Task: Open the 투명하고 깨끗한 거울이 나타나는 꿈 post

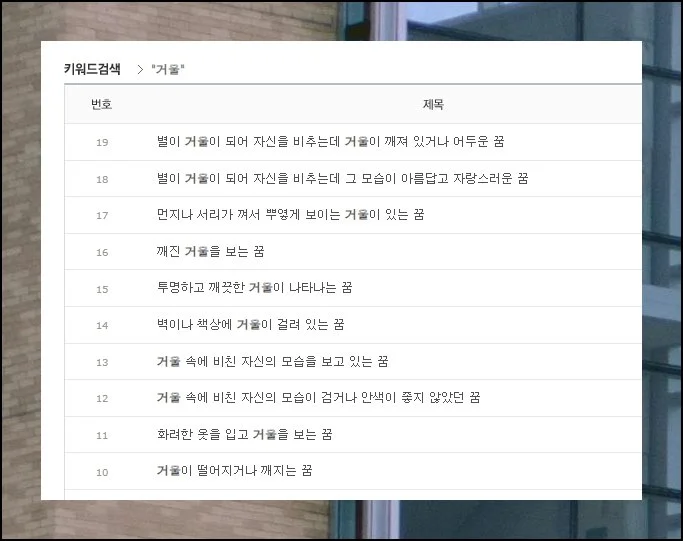Action: tap(254, 288)
